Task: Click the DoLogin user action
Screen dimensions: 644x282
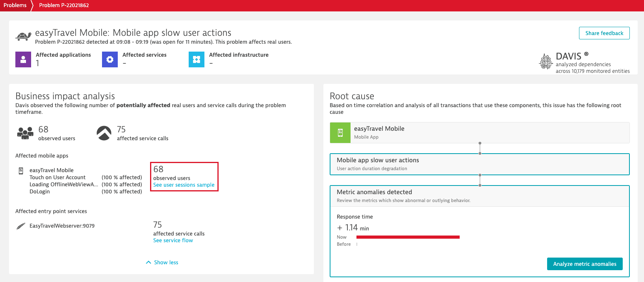Action: (x=40, y=191)
